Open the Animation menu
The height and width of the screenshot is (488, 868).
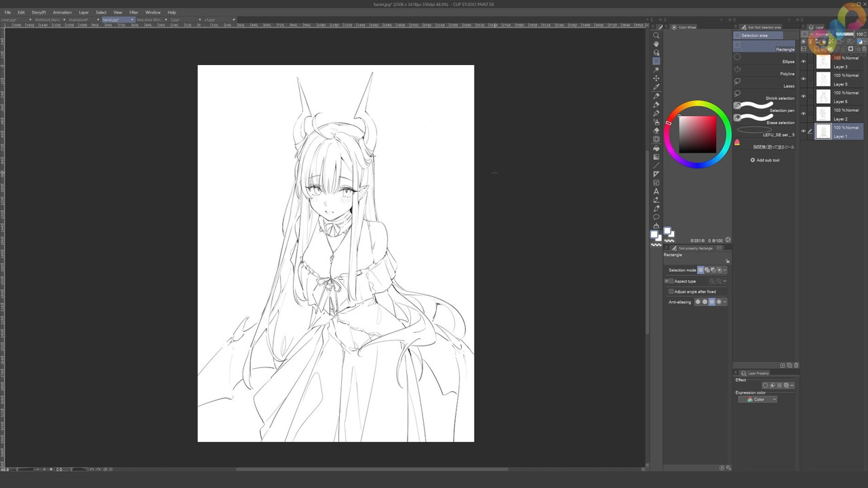tap(62, 12)
